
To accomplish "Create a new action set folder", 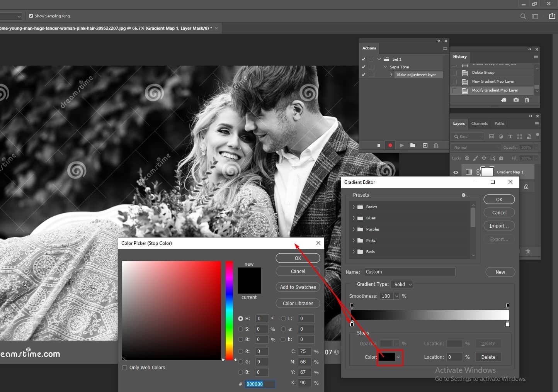I will (412, 146).
